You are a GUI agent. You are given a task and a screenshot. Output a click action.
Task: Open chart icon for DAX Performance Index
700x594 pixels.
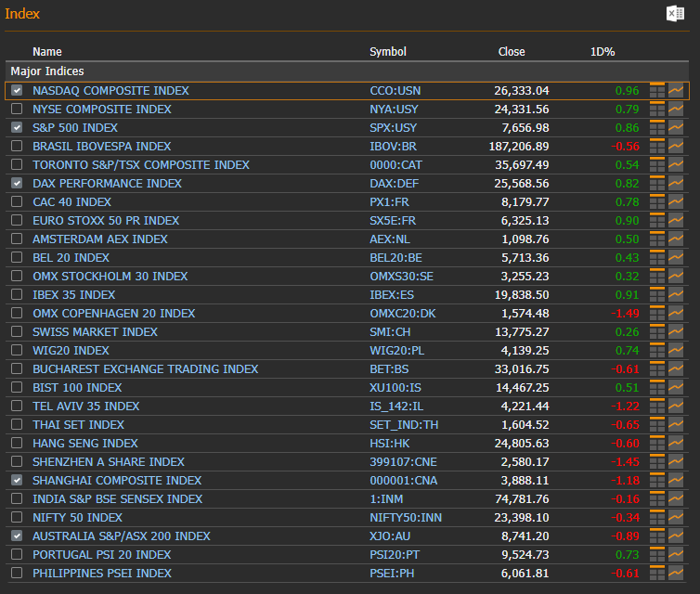(x=676, y=184)
